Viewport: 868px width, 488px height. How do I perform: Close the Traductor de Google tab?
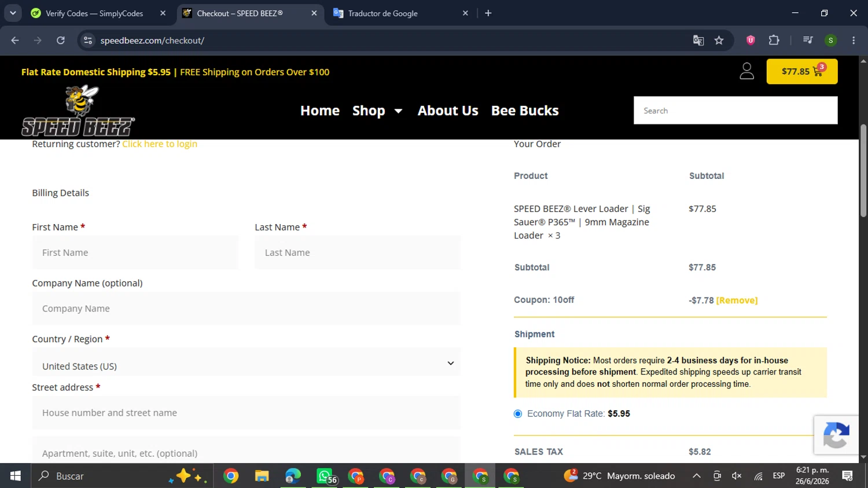pyautogui.click(x=465, y=13)
